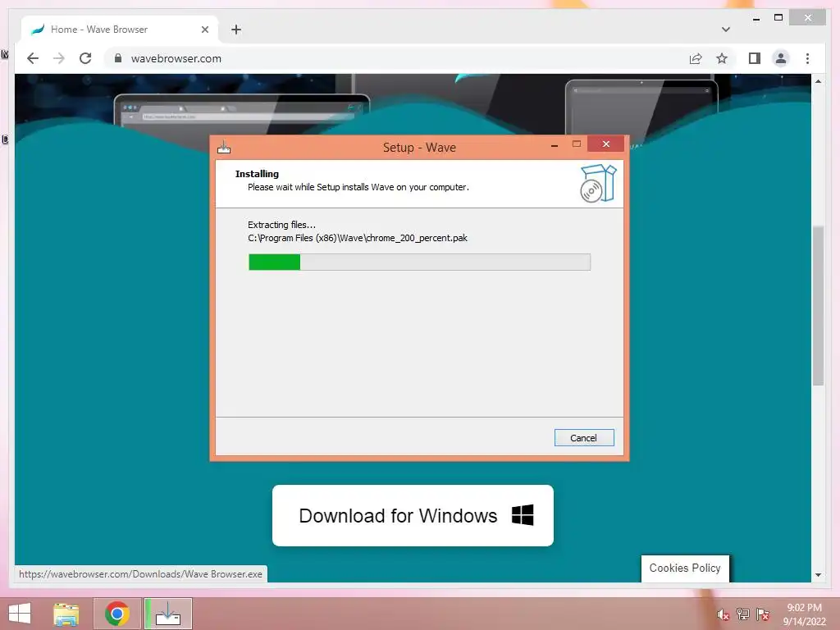
Task: Click the share page icon
Action: (696, 58)
